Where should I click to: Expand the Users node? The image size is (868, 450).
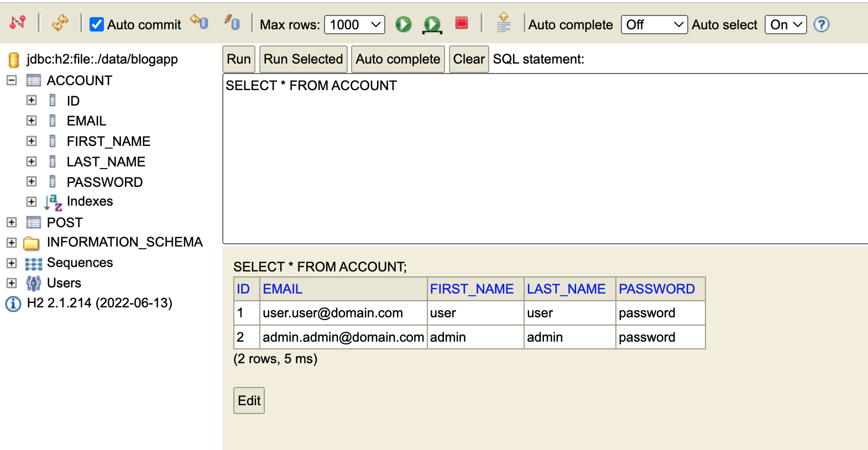click(x=11, y=283)
